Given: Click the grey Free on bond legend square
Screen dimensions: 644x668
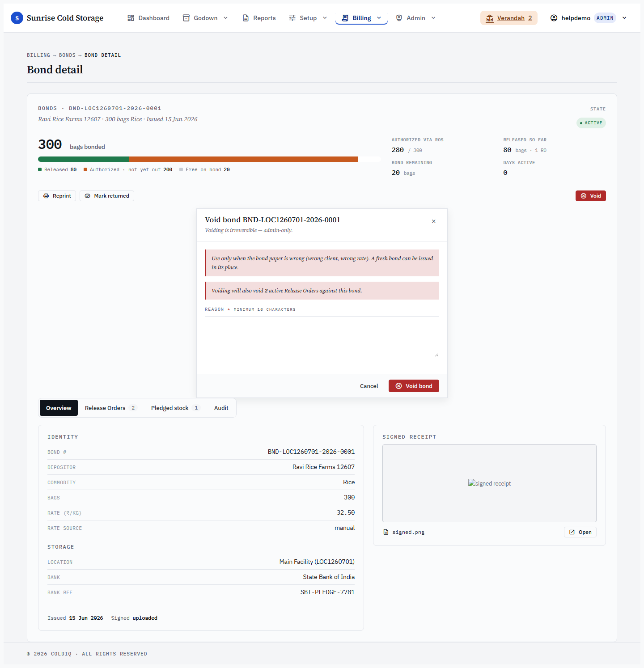Looking at the screenshot, I should 181,169.
